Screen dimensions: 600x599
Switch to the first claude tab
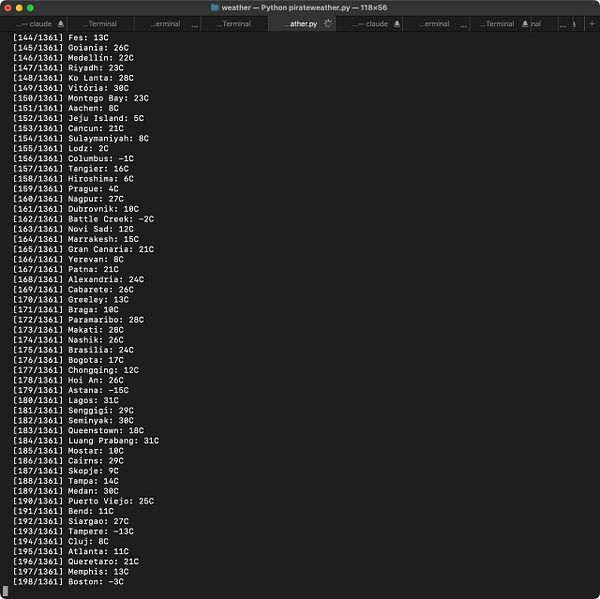[x=34, y=24]
